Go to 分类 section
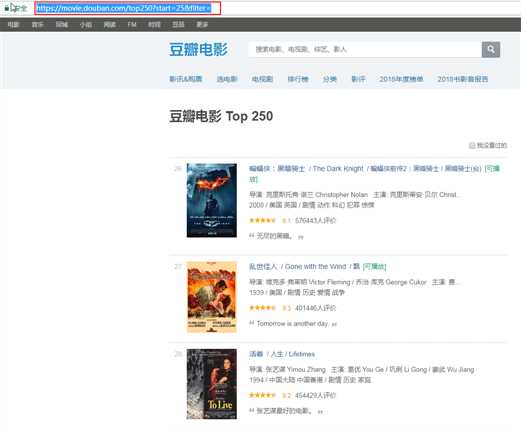The height and width of the screenshot is (430, 521). (330, 79)
